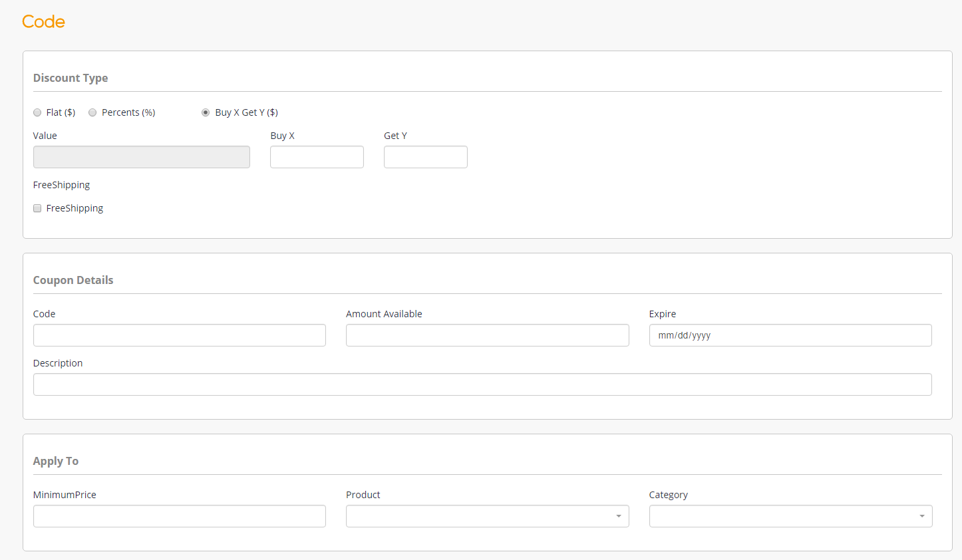Click the Coupon Details section heading

click(73, 280)
